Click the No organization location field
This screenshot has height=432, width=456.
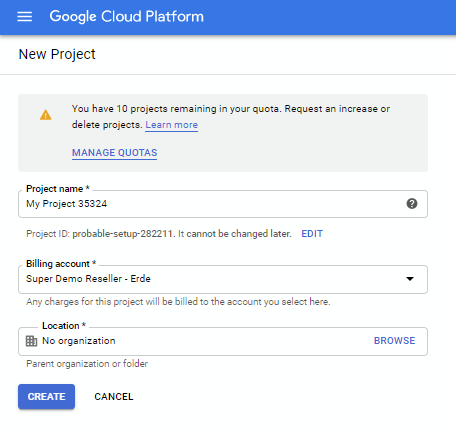pyautogui.click(x=223, y=341)
